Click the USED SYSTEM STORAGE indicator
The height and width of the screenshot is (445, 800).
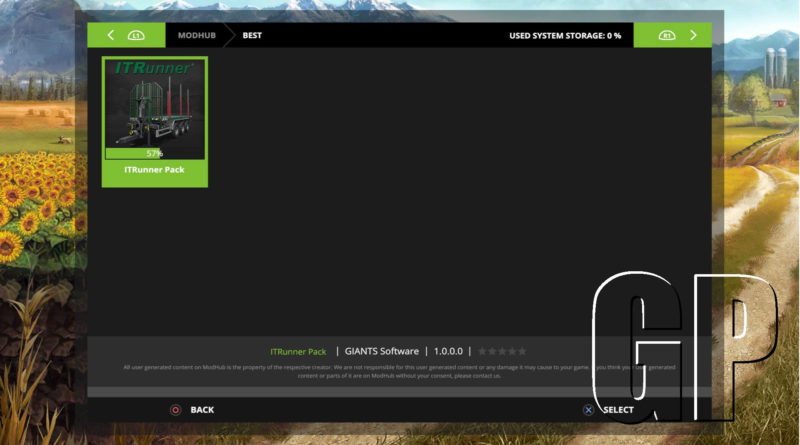point(565,35)
